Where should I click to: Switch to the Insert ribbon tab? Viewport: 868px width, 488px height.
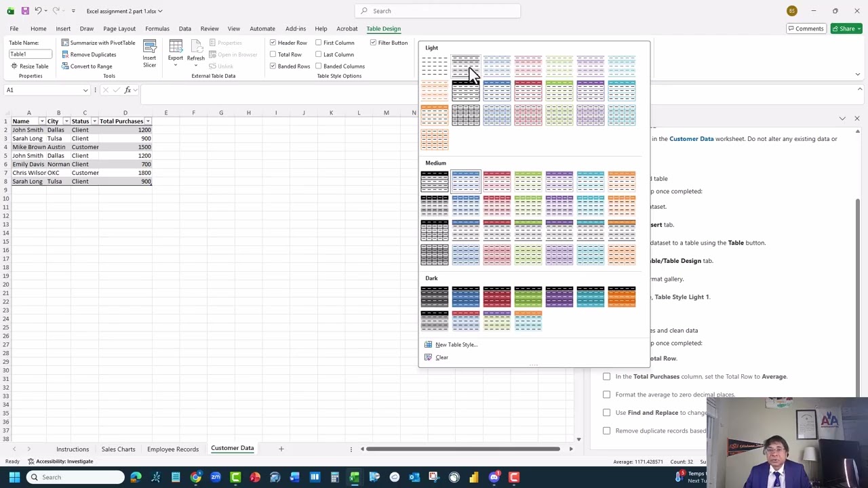pos(63,28)
